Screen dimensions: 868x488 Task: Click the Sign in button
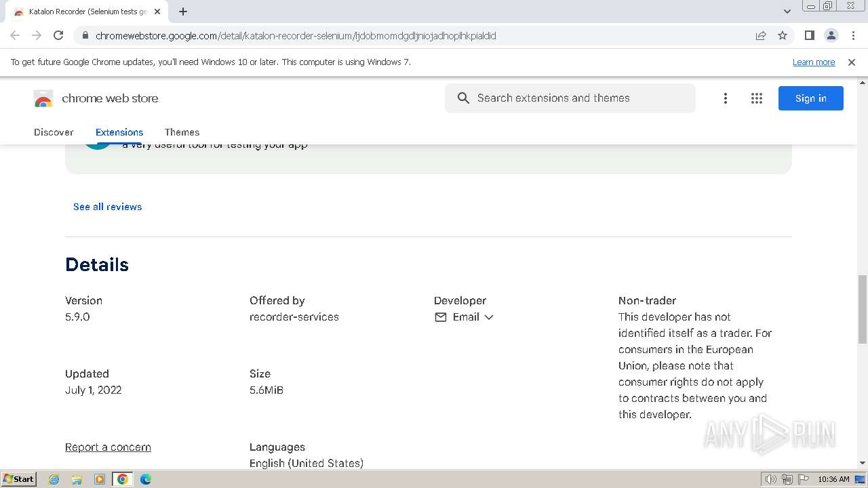point(811,98)
